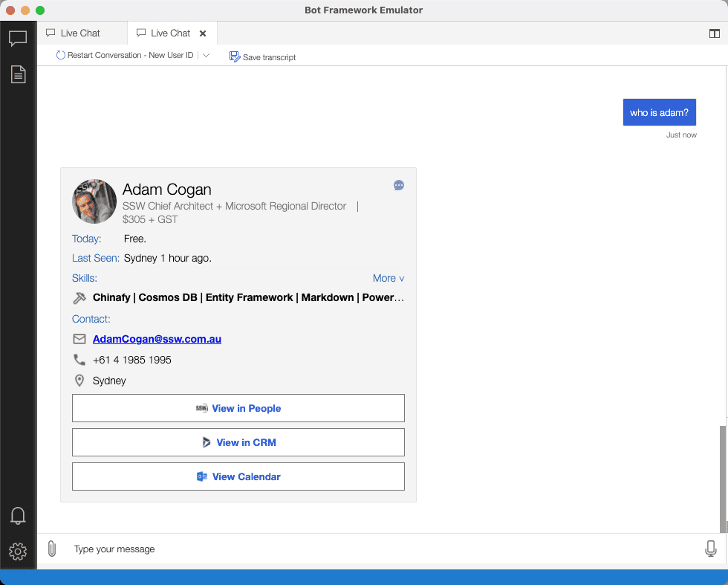The width and height of the screenshot is (728, 585).
Task: Open the View Calendar button
Action: (x=238, y=476)
